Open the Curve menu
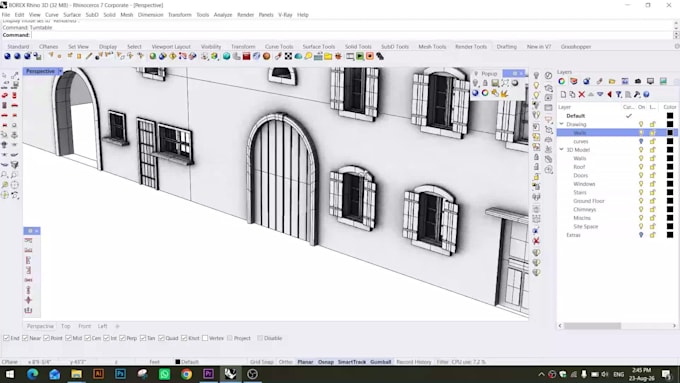 tap(52, 15)
